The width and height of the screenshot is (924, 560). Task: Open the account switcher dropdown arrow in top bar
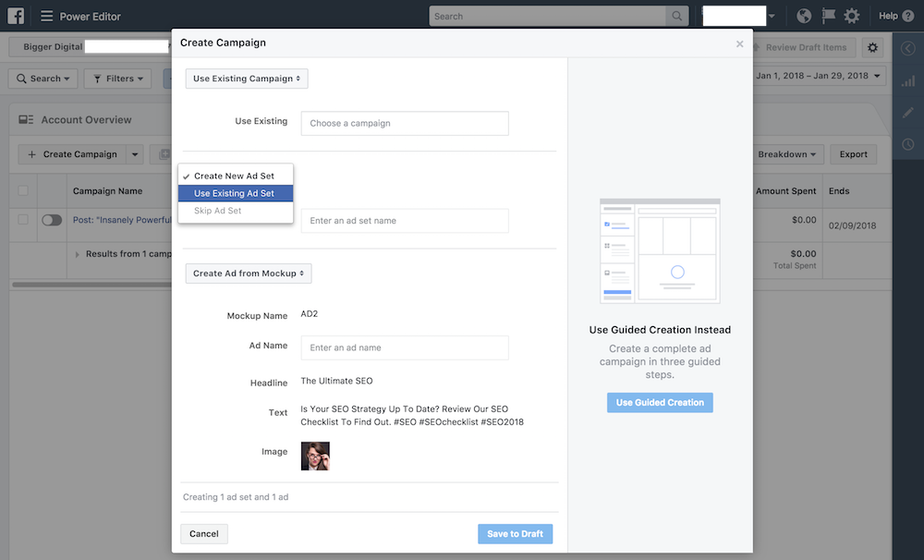click(x=772, y=16)
